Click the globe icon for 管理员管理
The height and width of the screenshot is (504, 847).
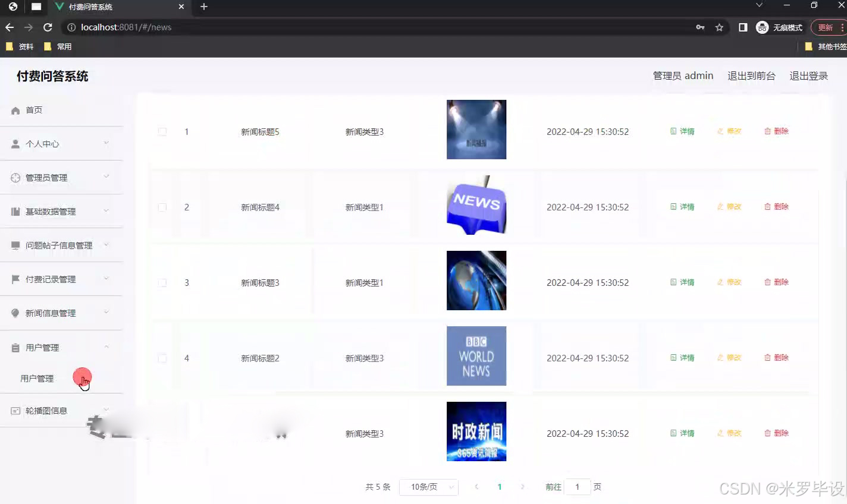point(15,177)
